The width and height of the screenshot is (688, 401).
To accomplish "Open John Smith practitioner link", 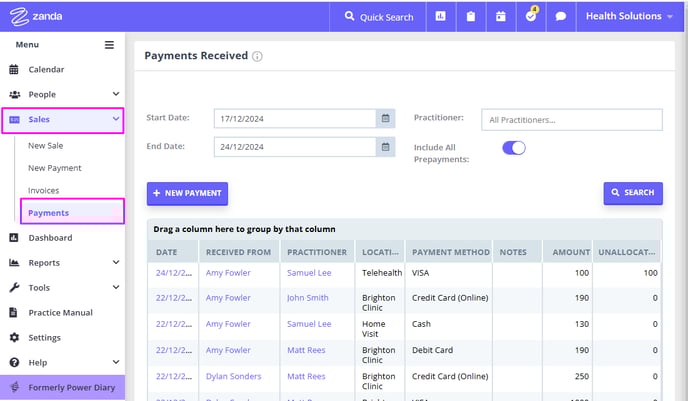I will (x=308, y=298).
